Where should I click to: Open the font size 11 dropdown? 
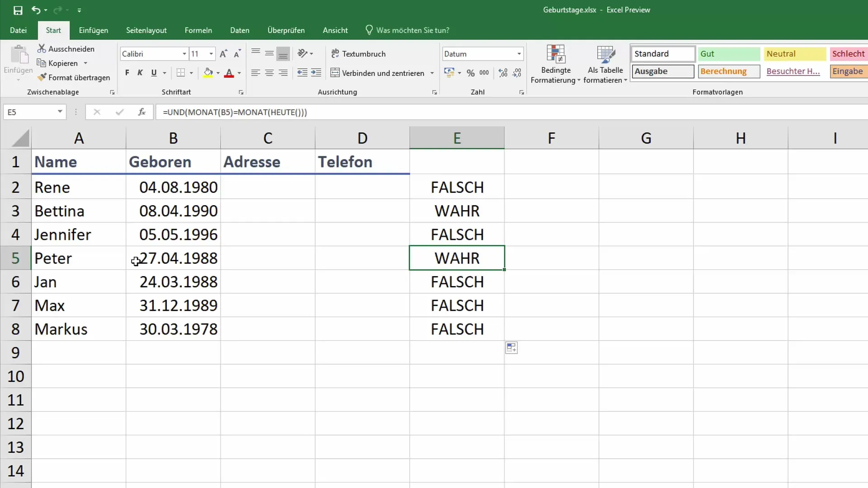[211, 54]
